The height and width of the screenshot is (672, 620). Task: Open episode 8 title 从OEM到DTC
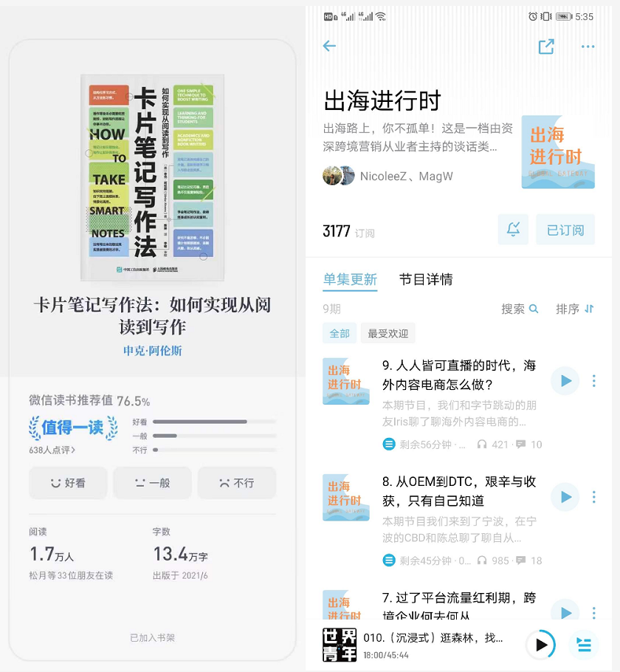[x=459, y=491]
